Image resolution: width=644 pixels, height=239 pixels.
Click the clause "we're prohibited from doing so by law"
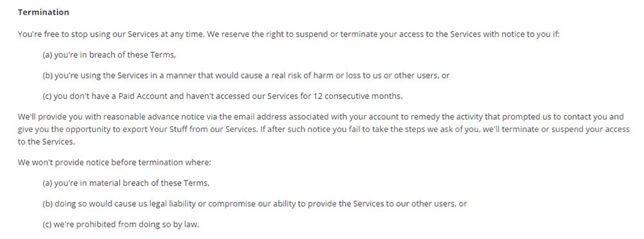[126, 225]
